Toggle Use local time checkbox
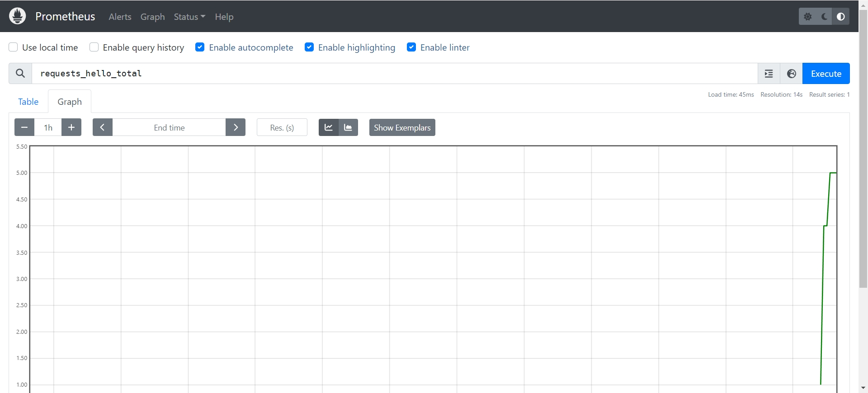Image resolution: width=868 pixels, height=393 pixels. click(x=14, y=47)
